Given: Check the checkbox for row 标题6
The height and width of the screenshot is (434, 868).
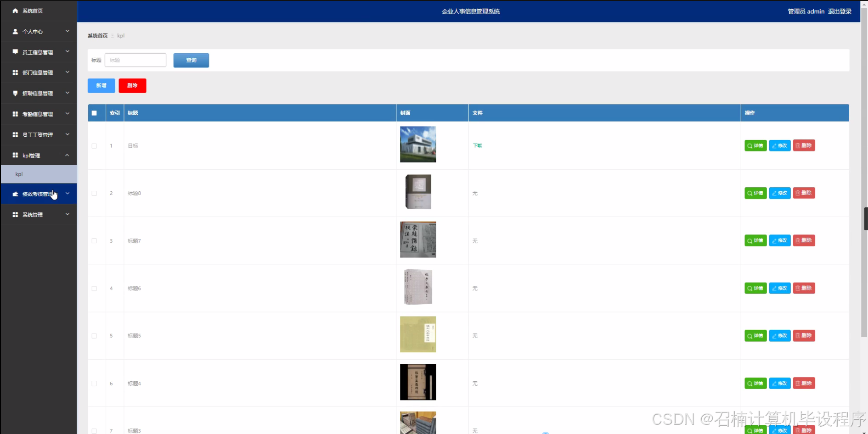Looking at the screenshot, I should 94,289.
